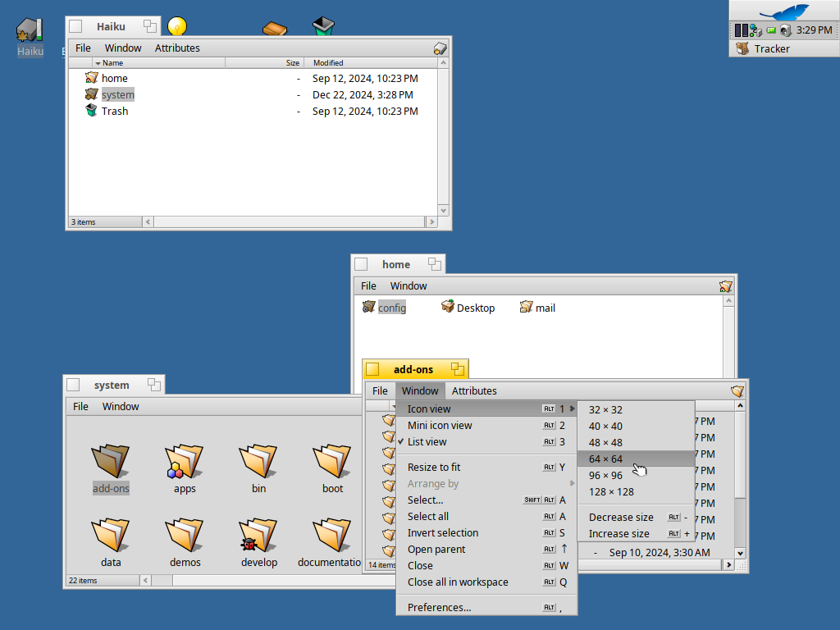840x630 pixels.
Task: Click the battery status tray icon
Action: pyautogui.click(x=771, y=30)
